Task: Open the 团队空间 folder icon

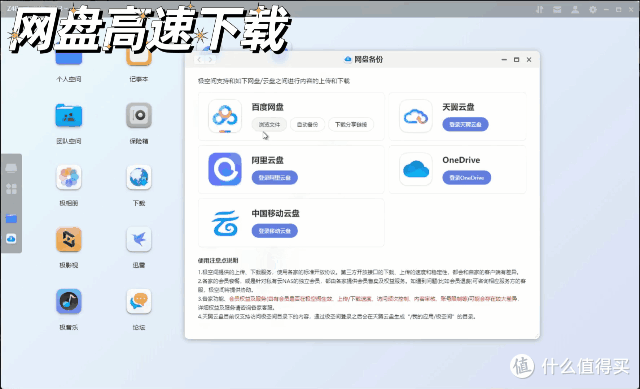Action: click(69, 116)
